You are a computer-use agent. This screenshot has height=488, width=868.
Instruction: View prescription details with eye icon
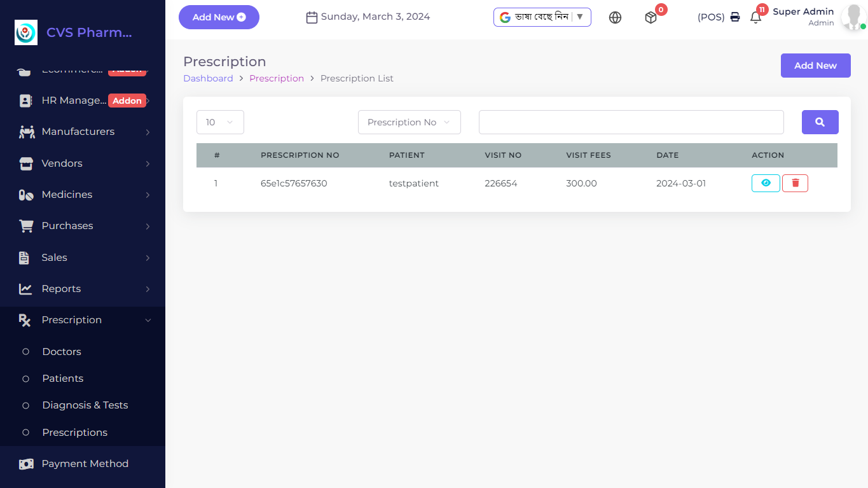coord(766,183)
